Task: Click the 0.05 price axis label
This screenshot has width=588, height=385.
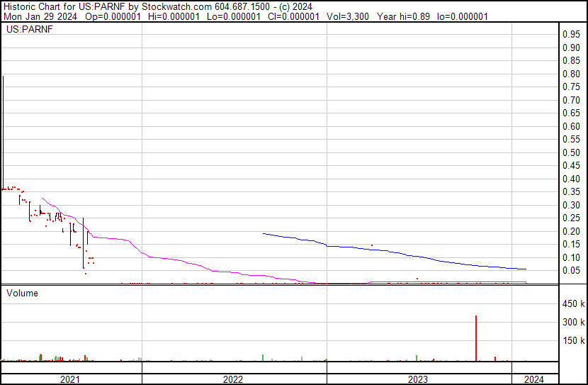Action: 571,271
